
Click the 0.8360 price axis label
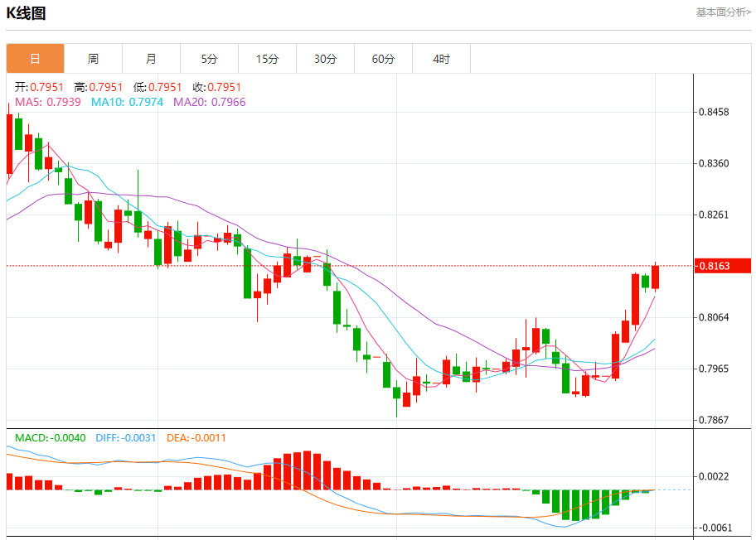(714, 163)
